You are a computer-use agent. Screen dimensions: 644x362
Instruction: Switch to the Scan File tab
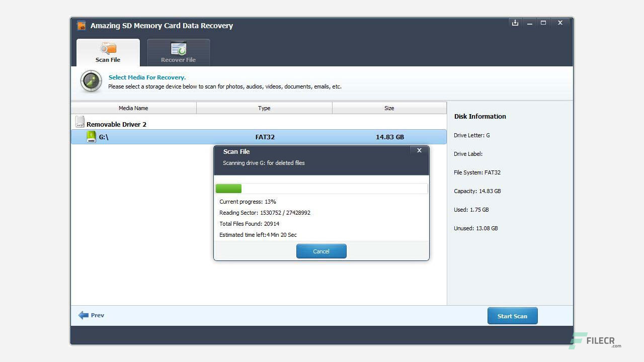(x=108, y=52)
